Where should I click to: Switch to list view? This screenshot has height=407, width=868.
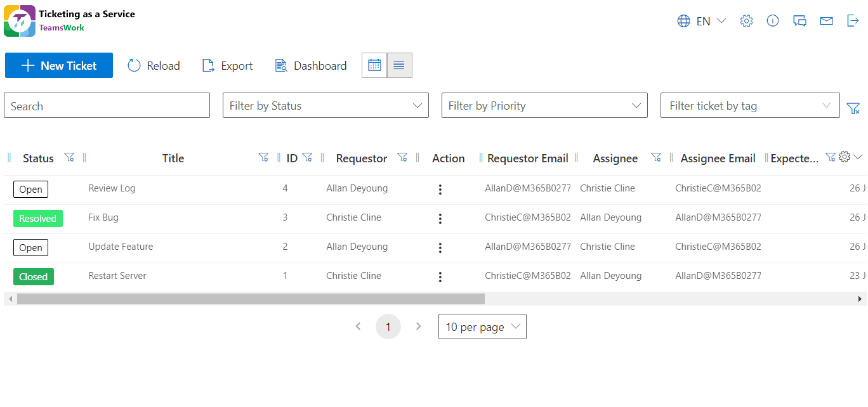click(x=399, y=65)
